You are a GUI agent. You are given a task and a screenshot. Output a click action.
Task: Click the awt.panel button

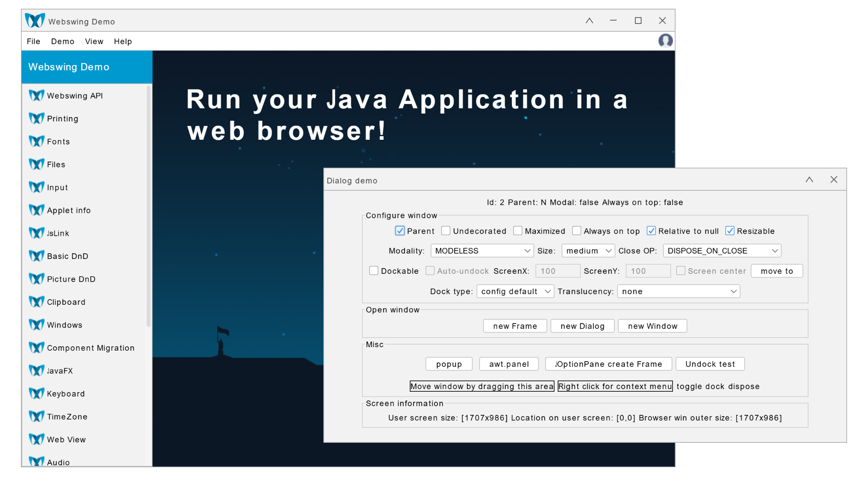(x=509, y=364)
